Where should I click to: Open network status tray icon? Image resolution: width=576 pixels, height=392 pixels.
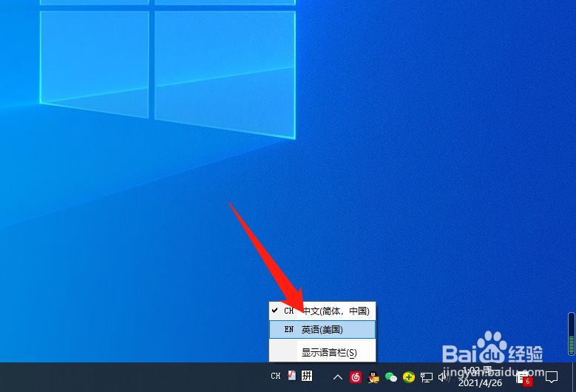[427, 377]
